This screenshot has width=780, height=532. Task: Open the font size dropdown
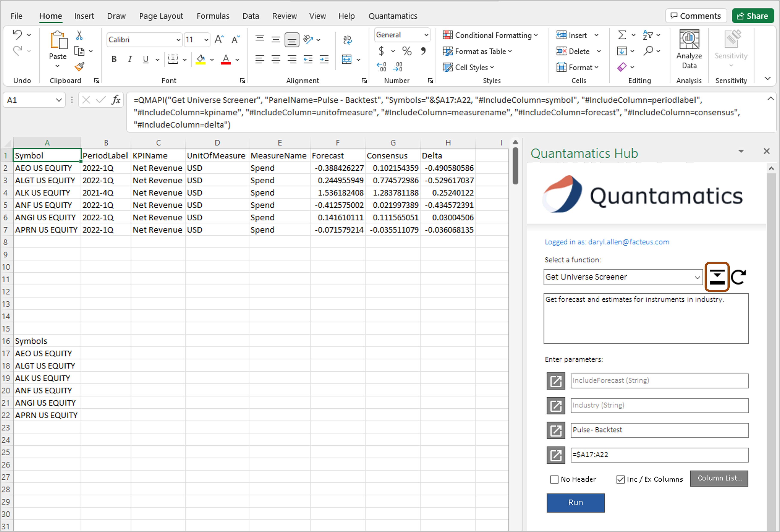tap(206, 40)
